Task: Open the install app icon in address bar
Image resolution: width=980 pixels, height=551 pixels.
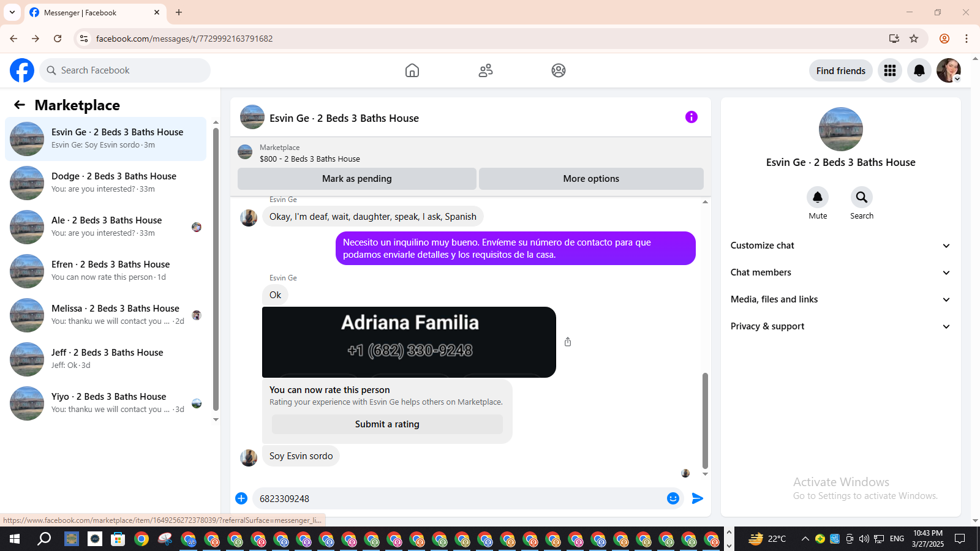Action: coord(894,39)
